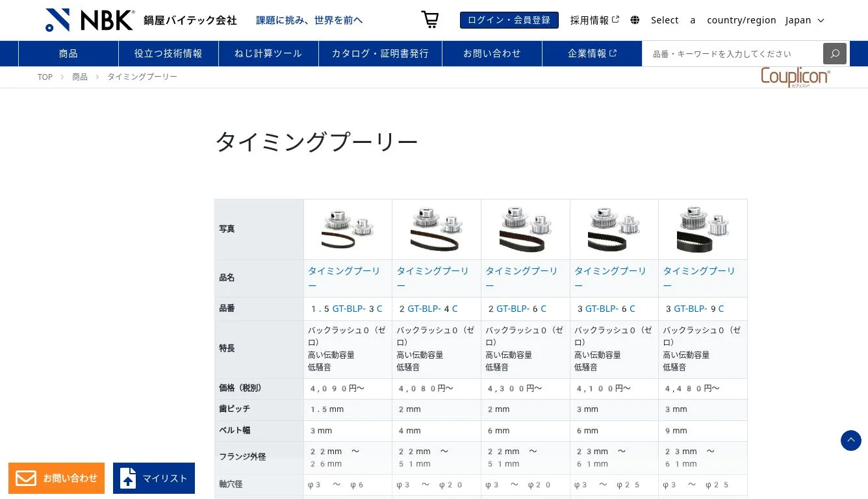
Task: Open the Japan country/region dropdown
Action: click(805, 20)
